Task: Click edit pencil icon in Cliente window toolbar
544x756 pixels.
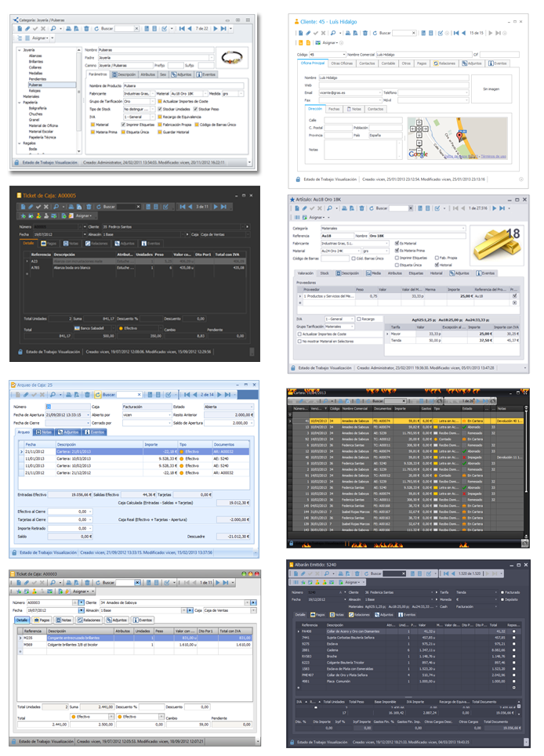Action: pyautogui.click(x=308, y=33)
